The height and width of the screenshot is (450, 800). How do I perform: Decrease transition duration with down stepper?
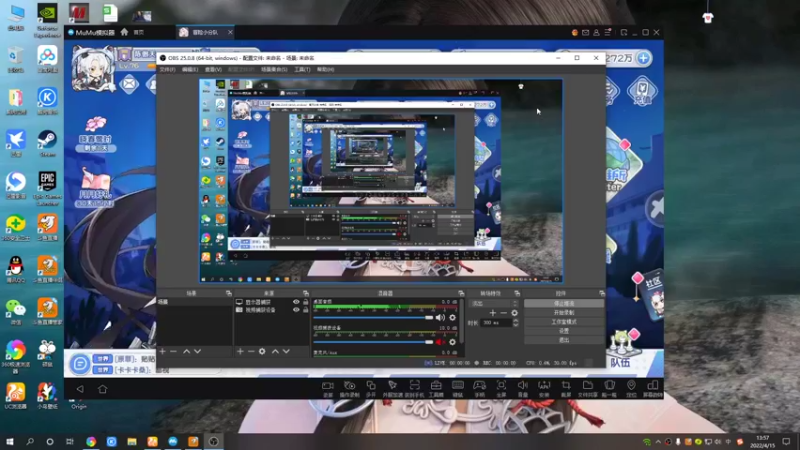coord(515,324)
